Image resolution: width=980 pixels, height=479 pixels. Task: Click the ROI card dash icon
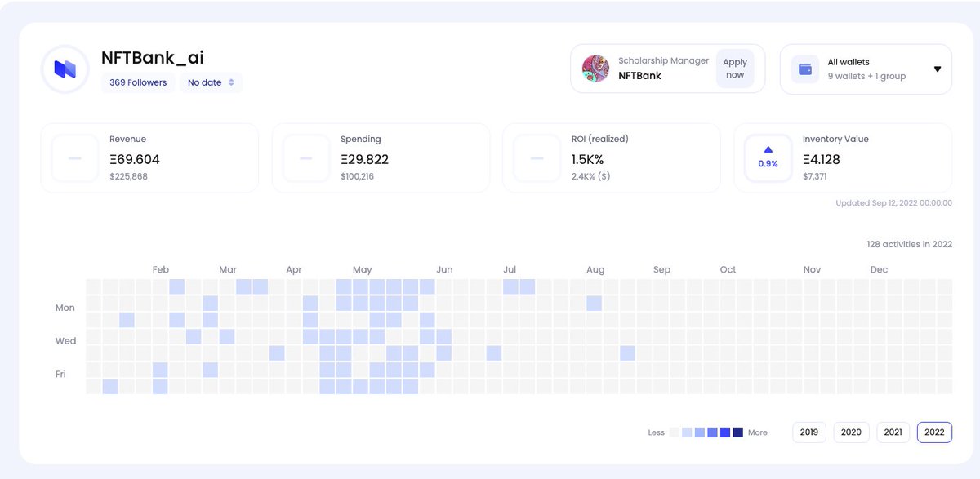[537, 158]
